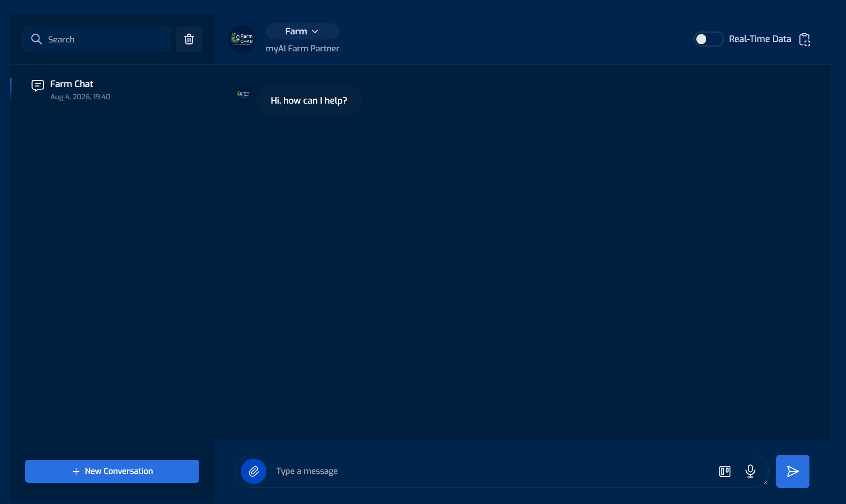Click the search magnifier icon
This screenshot has width=846, height=504.
click(37, 39)
